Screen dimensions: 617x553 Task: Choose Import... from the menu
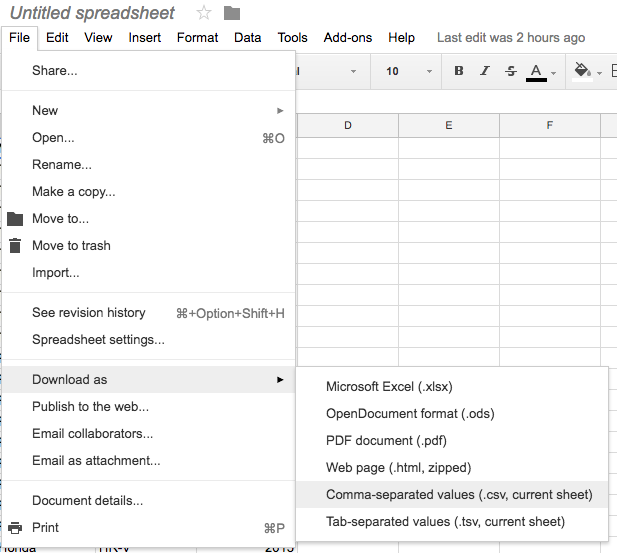[148, 272]
